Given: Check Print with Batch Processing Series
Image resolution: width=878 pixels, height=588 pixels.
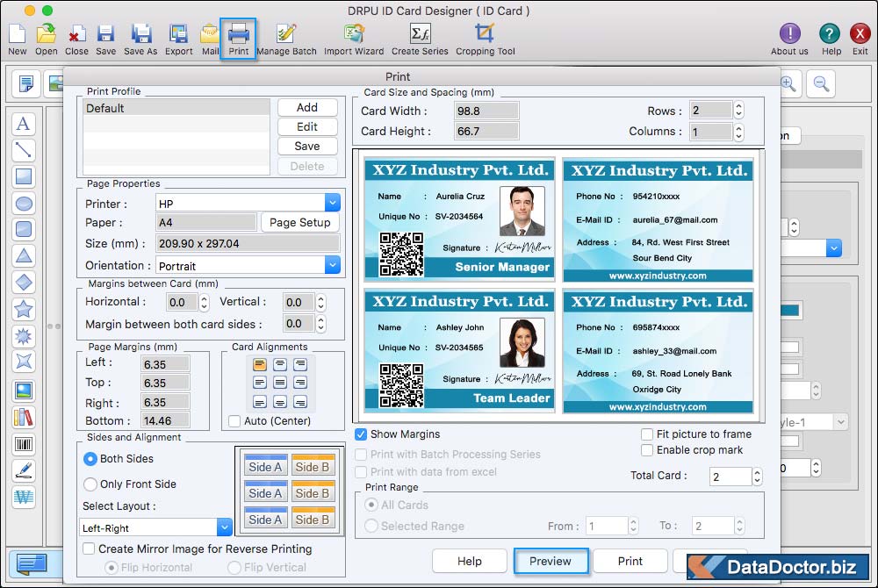Looking at the screenshot, I should [361, 455].
